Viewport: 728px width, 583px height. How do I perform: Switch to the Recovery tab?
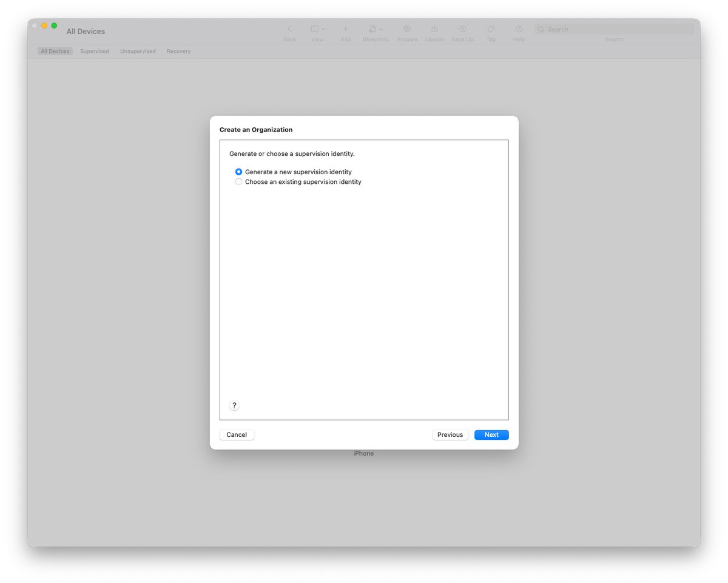coord(178,52)
